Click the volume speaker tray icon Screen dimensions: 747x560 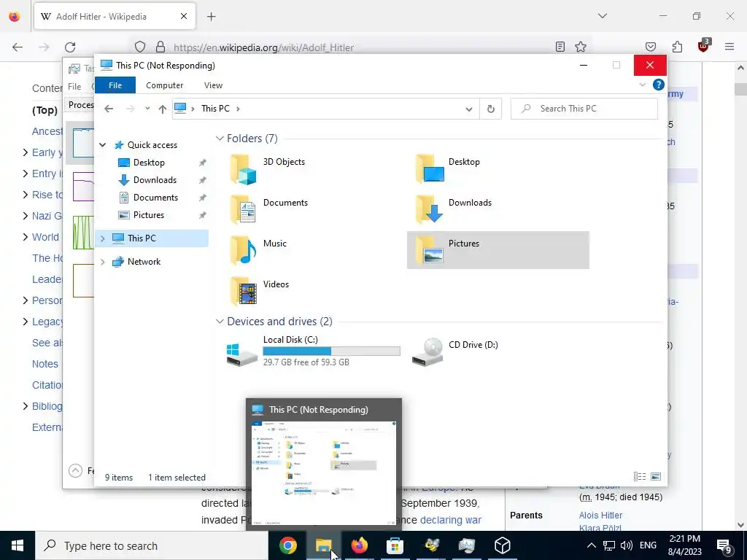tap(627, 545)
